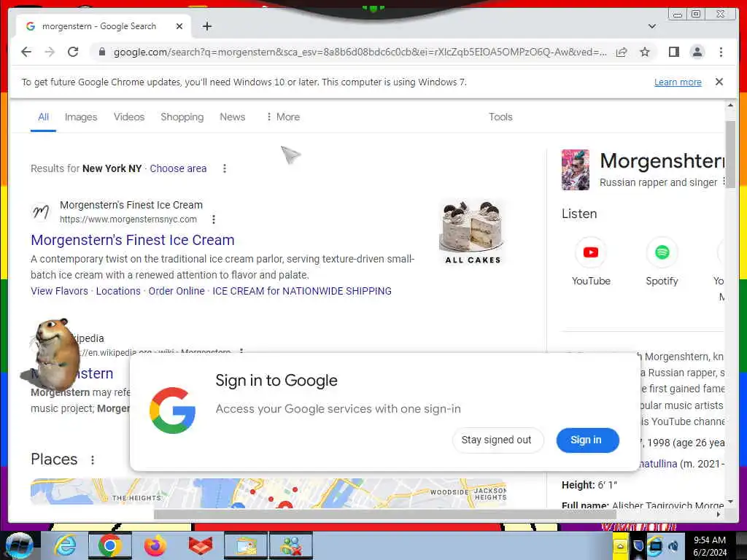747x560 pixels.
Task: Listen on Spotify icon
Action: click(662, 252)
